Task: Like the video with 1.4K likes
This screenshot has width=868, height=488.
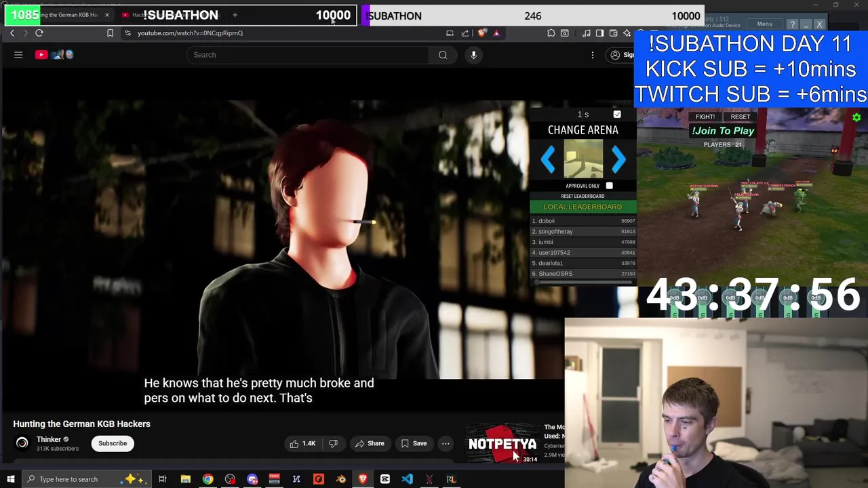Action: click(x=302, y=443)
